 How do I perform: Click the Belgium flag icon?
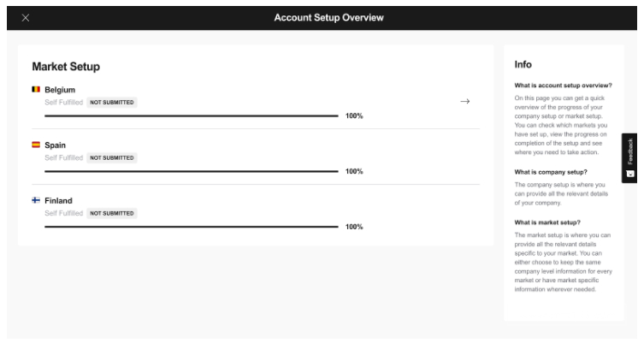(36, 89)
